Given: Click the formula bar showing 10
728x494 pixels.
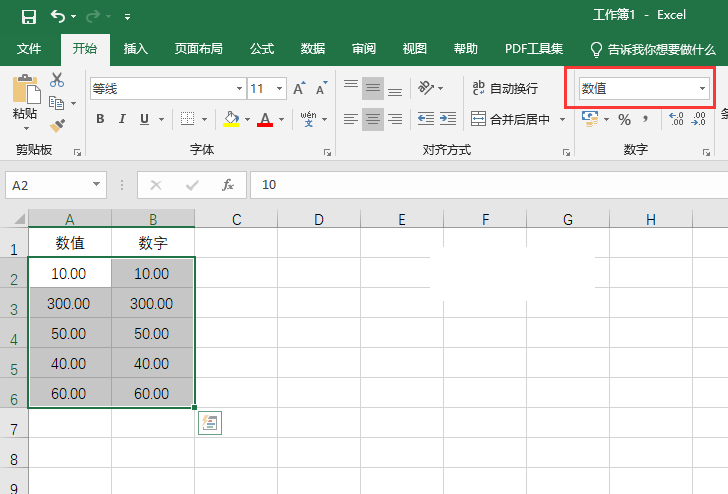Looking at the screenshot, I should point(489,185).
